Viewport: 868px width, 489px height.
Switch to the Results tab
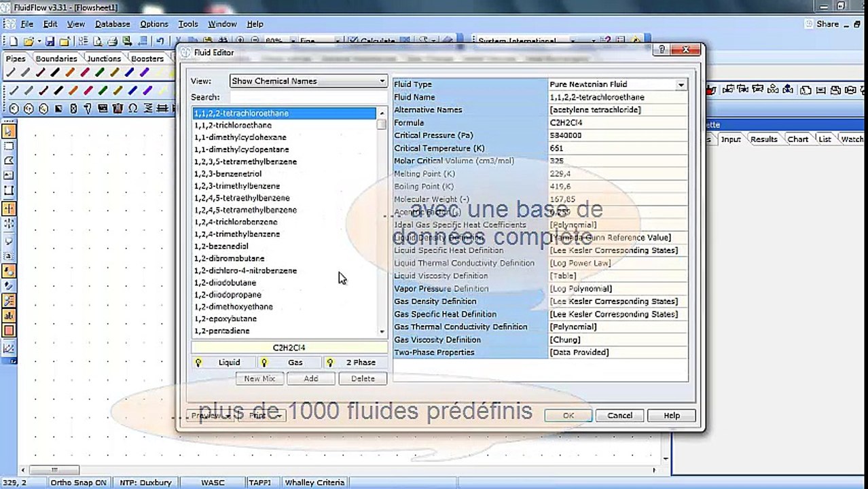coord(763,139)
